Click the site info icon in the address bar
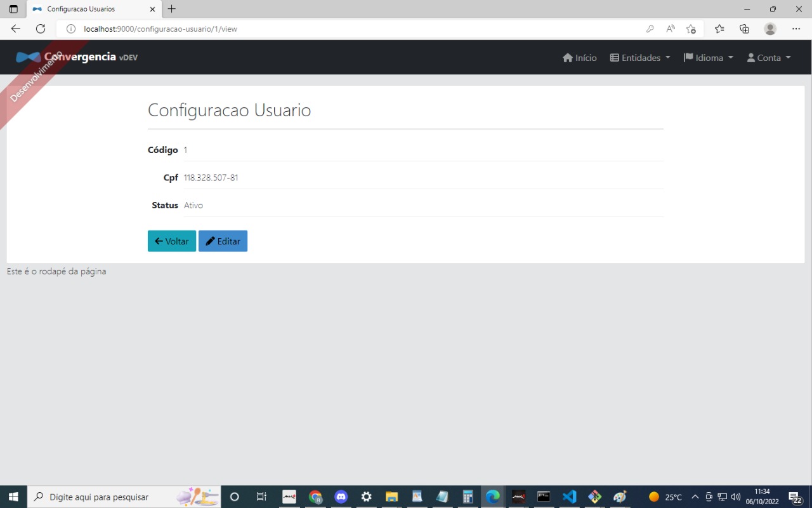The height and width of the screenshot is (508, 812). pos(70,29)
